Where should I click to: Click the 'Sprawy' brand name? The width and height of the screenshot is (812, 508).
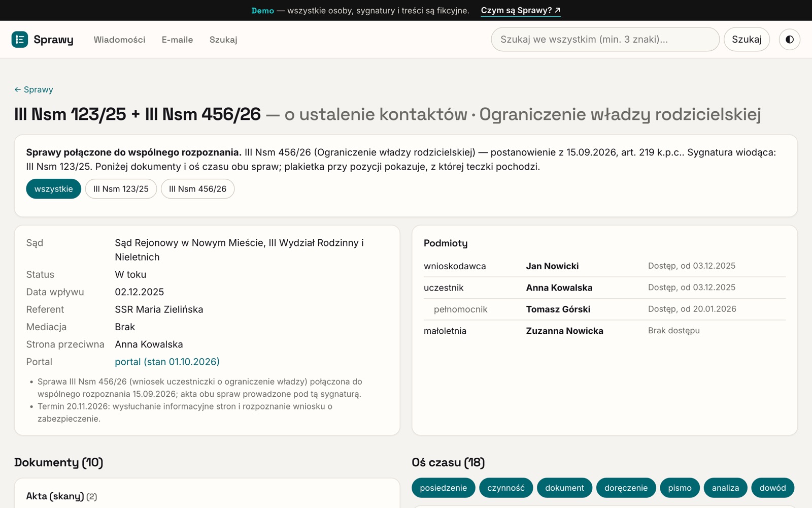click(53, 40)
